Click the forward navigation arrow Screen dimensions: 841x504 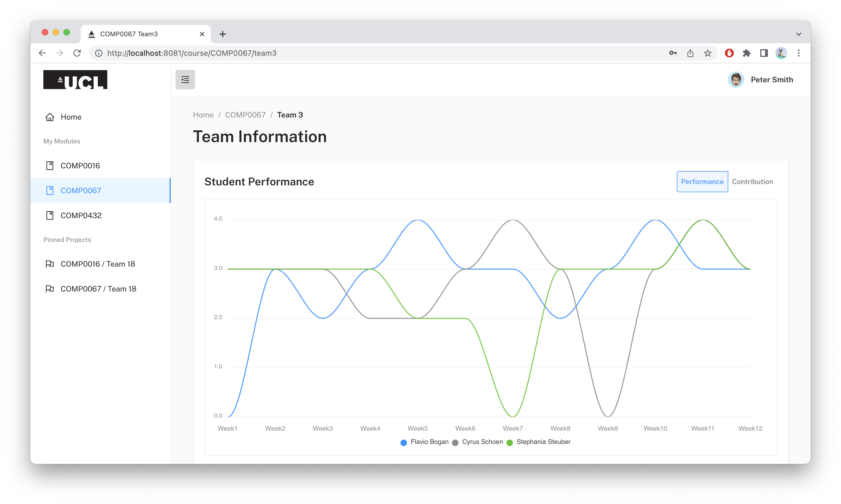60,53
